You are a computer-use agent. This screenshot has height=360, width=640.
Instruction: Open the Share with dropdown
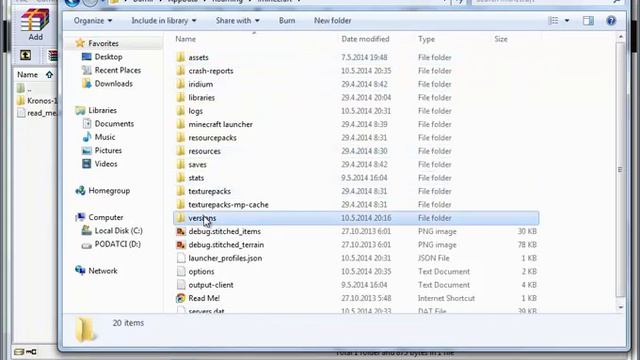(238, 20)
